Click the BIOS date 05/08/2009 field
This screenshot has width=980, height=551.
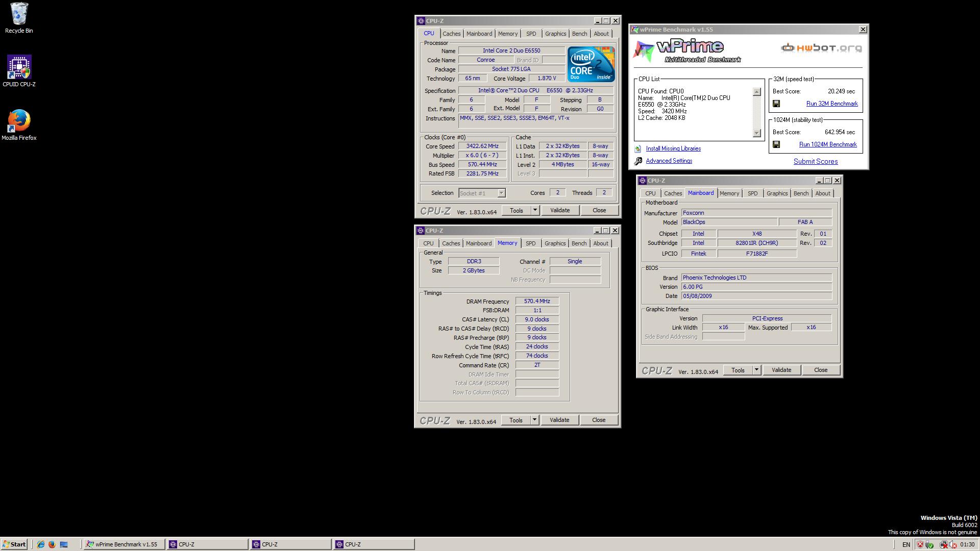click(x=756, y=296)
